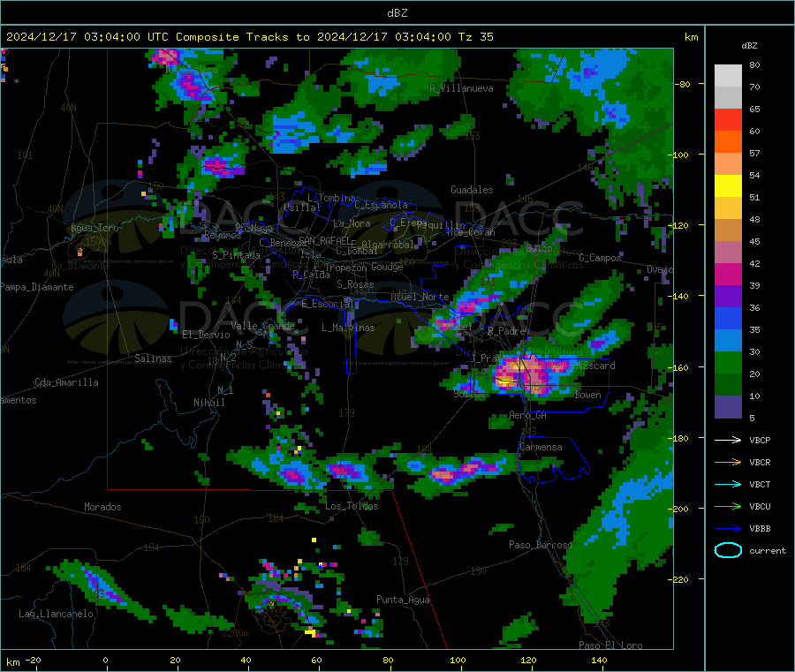Click the Agua_Toro place label
The height and width of the screenshot is (672, 795).
pos(95,228)
